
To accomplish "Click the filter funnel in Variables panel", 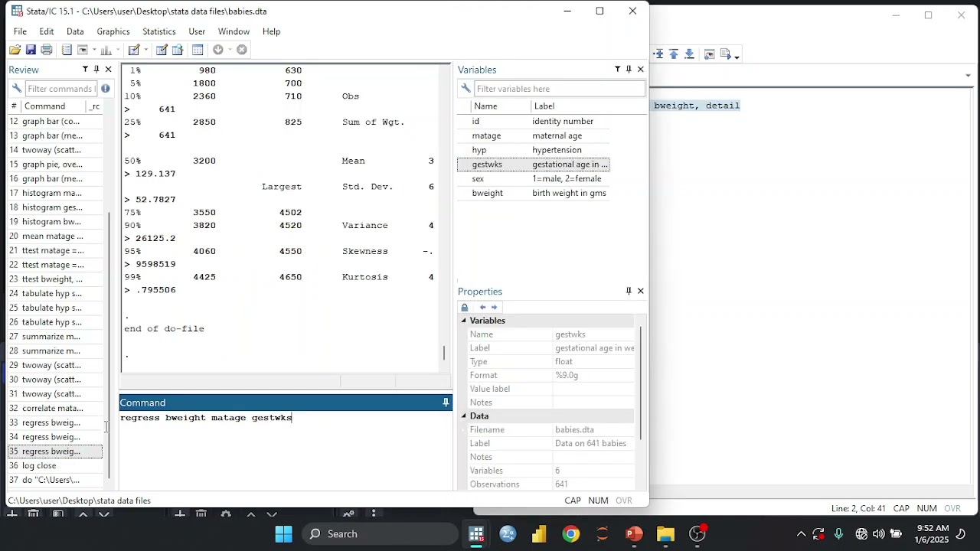I will (x=618, y=70).
